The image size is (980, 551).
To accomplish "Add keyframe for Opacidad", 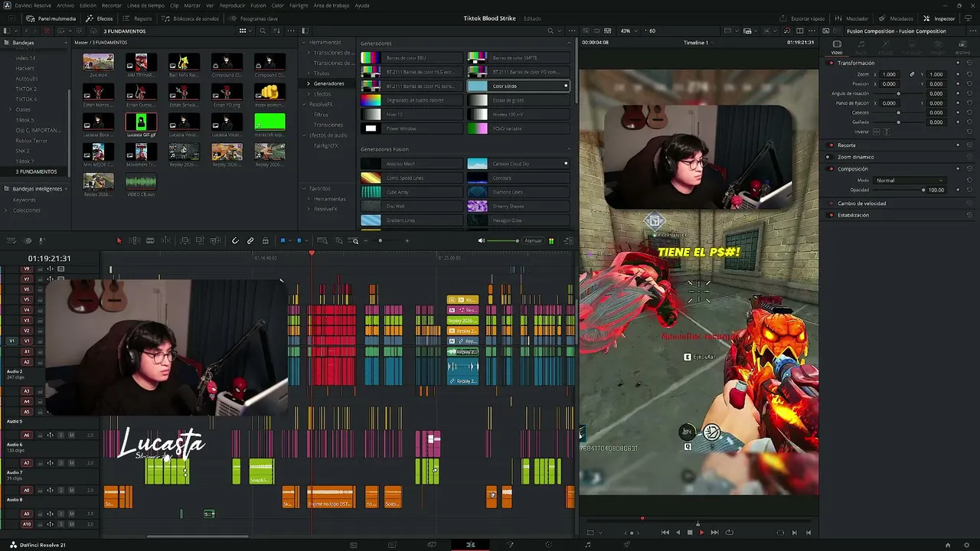I will (x=958, y=190).
